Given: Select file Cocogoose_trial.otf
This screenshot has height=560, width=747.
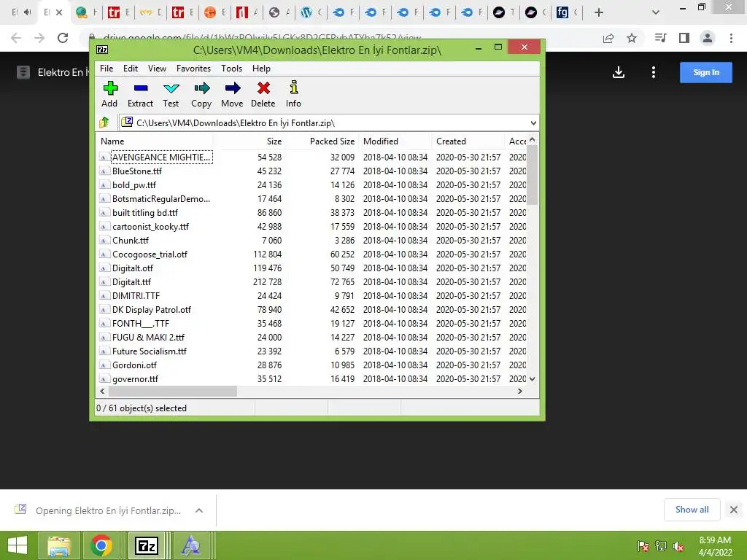Looking at the screenshot, I should click(150, 254).
